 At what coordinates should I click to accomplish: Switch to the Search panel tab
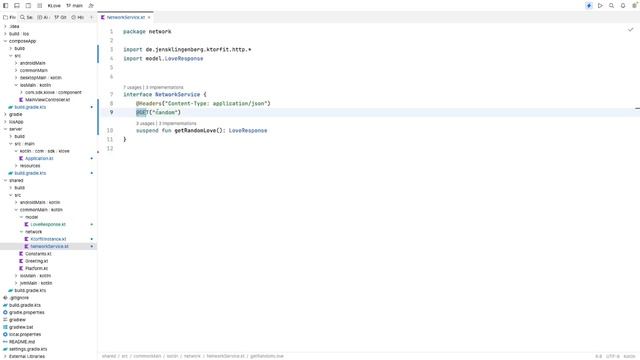pyautogui.click(x=27, y=18)
